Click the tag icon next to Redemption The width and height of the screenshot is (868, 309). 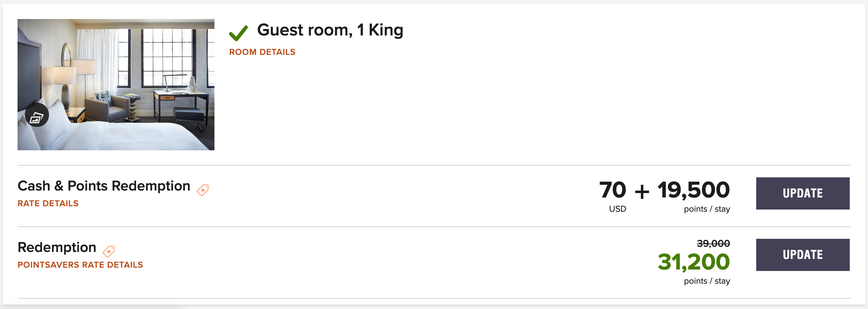pyautogui.click(x=109, y=251)
